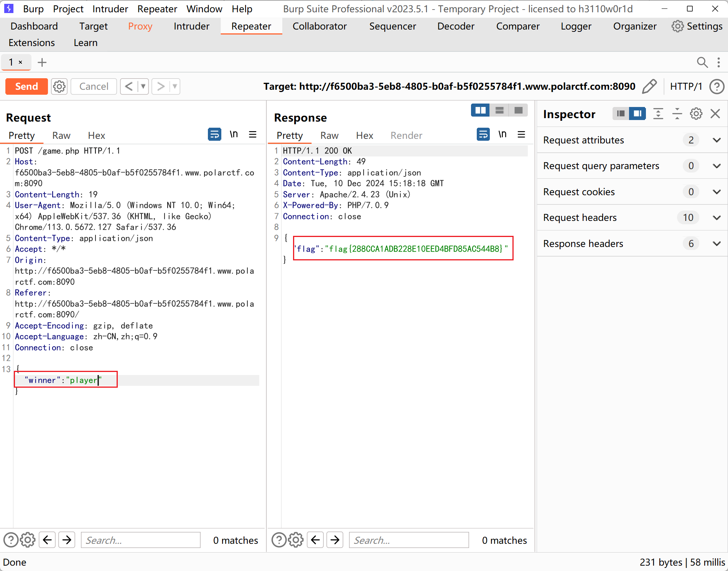Close the Inspector panel
Image resolution: width=728 pixels, height=571 pixels.
point(715,114)
